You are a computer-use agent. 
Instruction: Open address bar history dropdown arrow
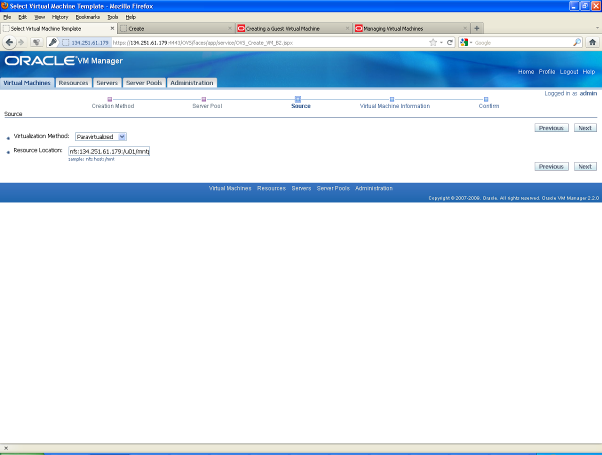tap(442, 43)
